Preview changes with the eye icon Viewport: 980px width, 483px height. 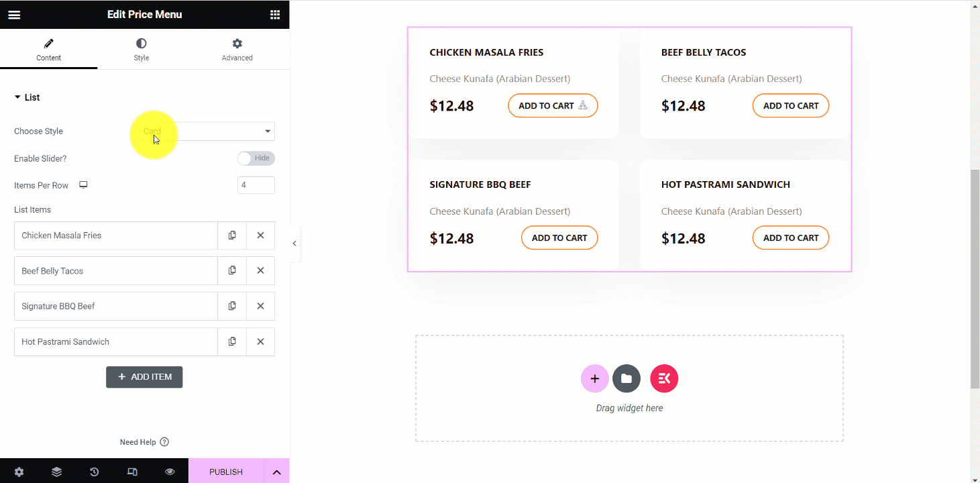(x=170, y=472)
